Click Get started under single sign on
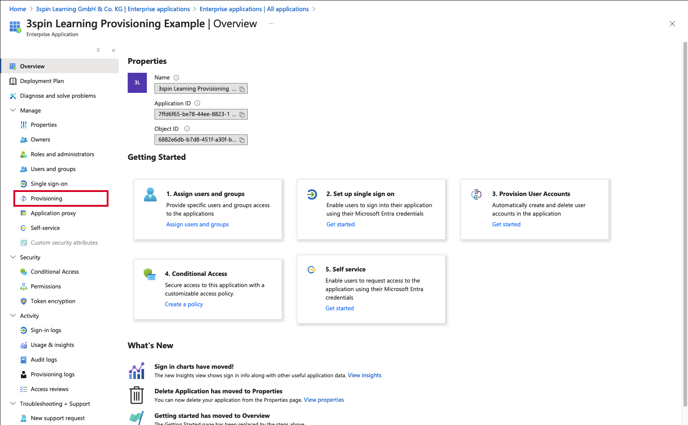 (x=340, y=224)
